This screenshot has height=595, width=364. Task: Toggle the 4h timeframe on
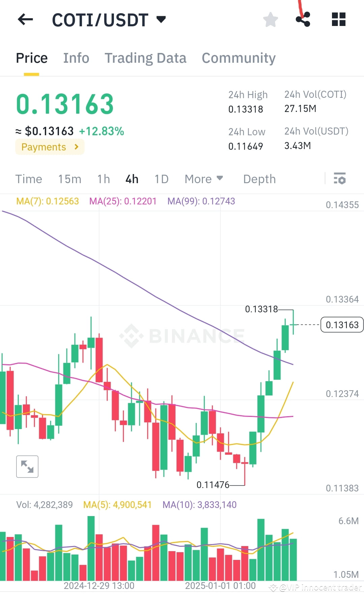pyautogui.click(x=131, y=179)
